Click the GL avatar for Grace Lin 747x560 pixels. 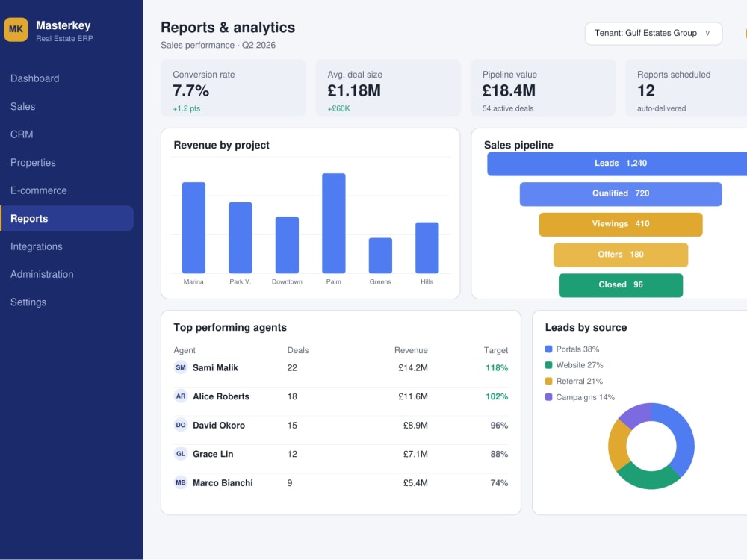click(181, 454)
